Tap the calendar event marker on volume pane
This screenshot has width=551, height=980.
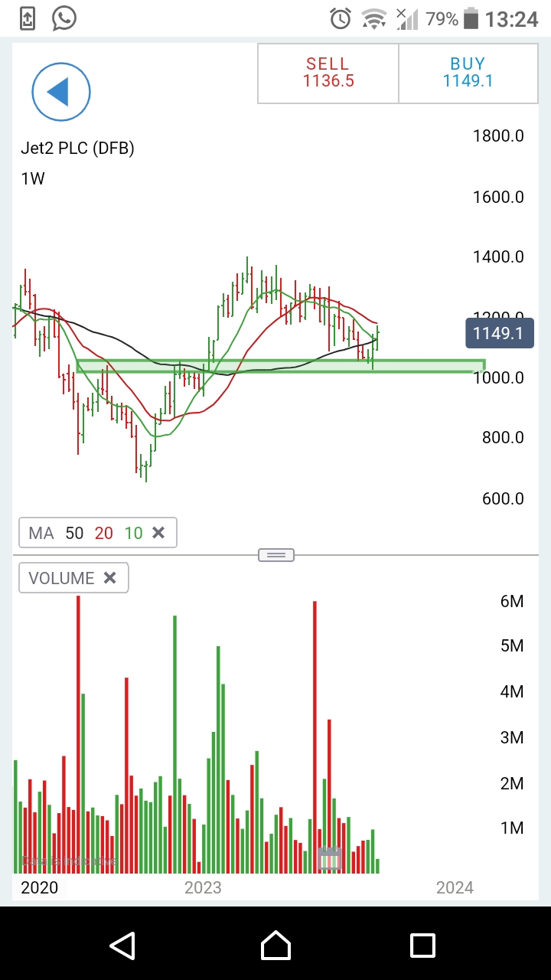point(330,859)
